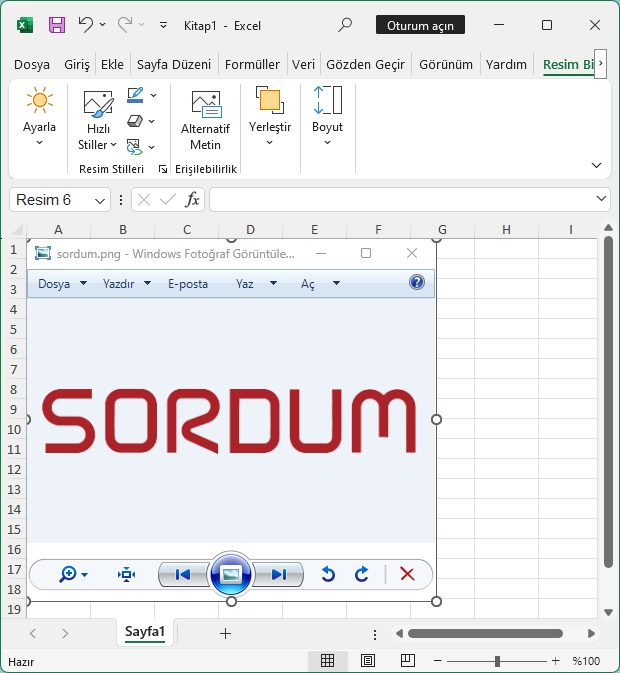Add a new sheet with plus button
The height and width of the screenshot is (673, 620).
(225, 634)
